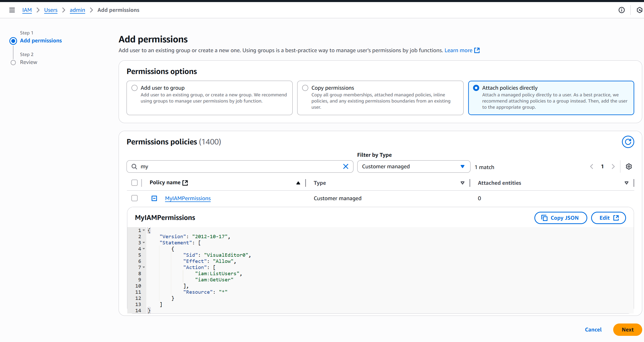
Task: Click the Next button
Action: (627, 330)
